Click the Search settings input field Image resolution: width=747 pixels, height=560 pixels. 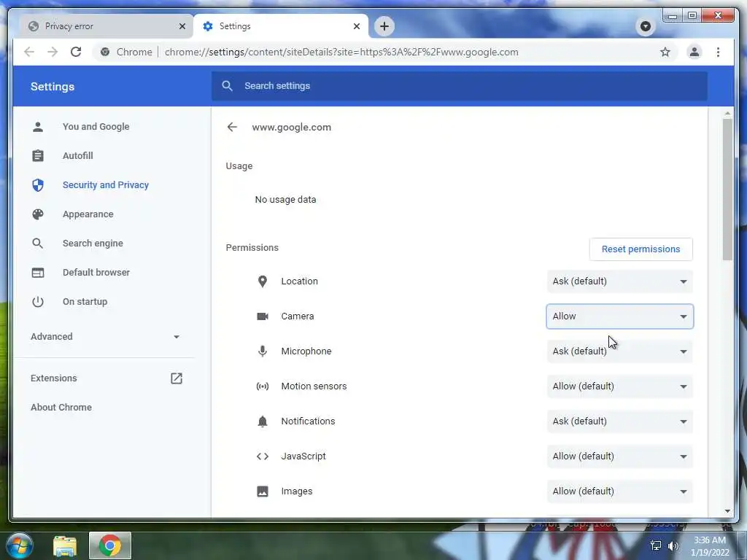pos(460,86)
